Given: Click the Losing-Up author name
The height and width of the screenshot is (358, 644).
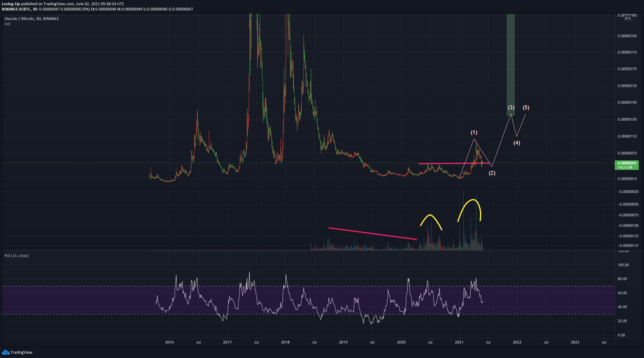Looking at the screenshot, I should click(11, 4).
